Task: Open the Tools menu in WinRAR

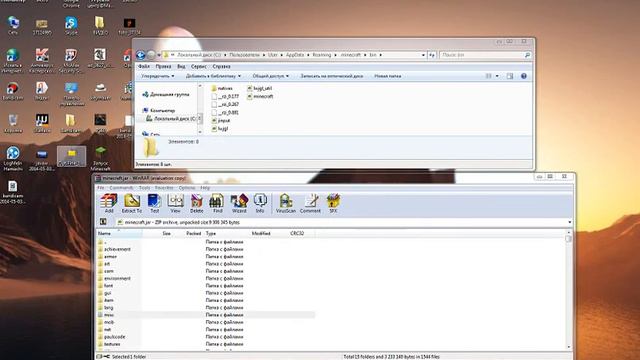Action: click(x=144, y=188)
